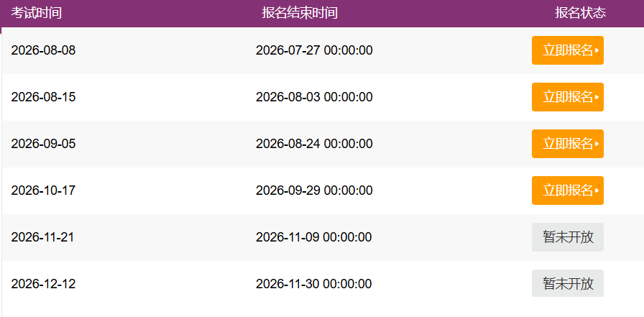Screen dimensions: 644x317
Task: Select the exam date 2026-10-17 cell
Action: 43,190
